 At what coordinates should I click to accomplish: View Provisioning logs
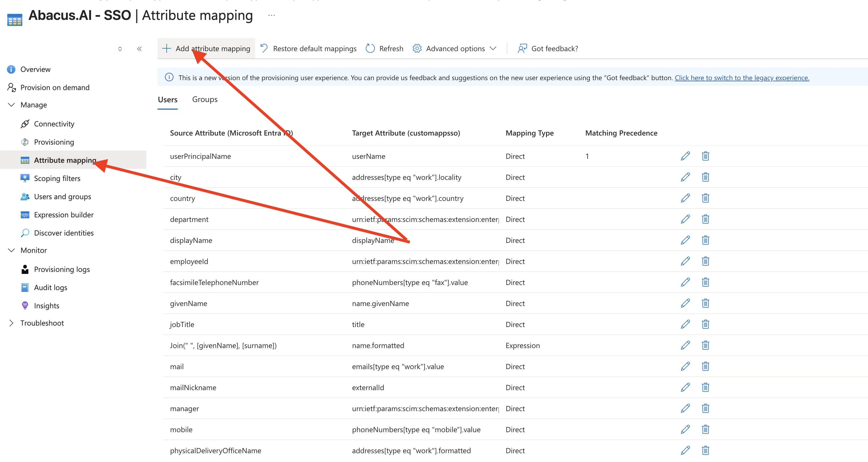pyautogui.click(x=62, y=269)
